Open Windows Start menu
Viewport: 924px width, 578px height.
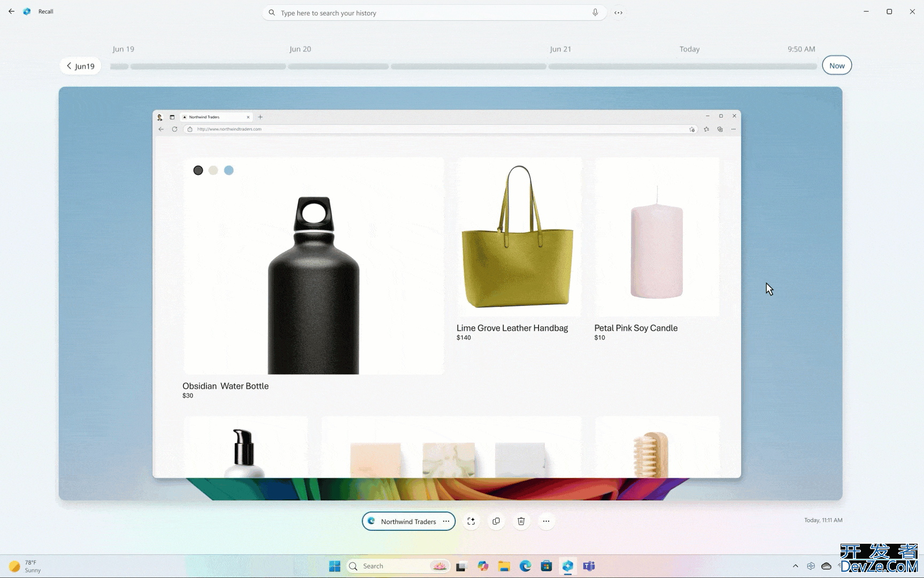335,566
